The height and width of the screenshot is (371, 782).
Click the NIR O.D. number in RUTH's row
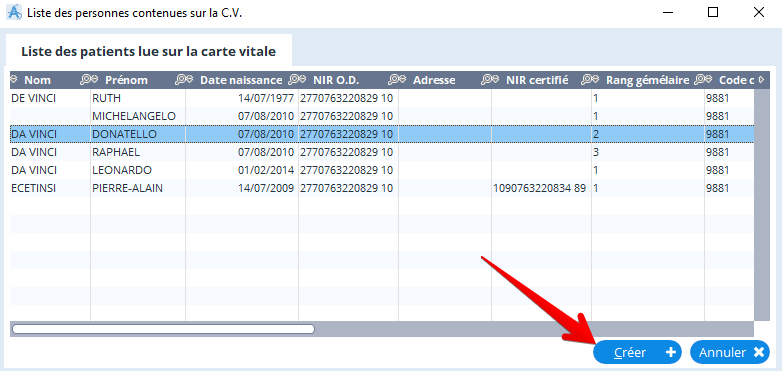[x=347, y=98]
